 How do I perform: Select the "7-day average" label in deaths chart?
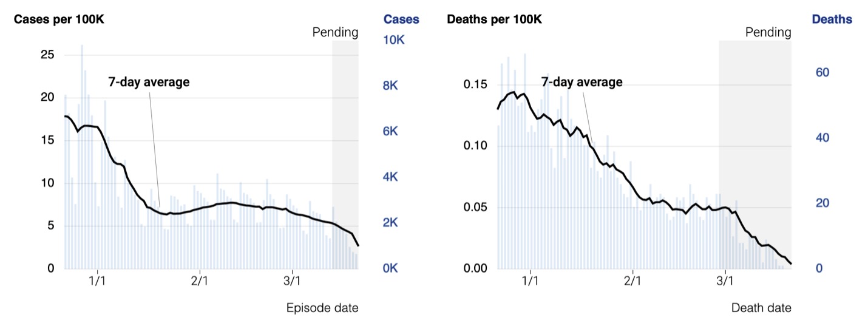click(x=581, y=82)
